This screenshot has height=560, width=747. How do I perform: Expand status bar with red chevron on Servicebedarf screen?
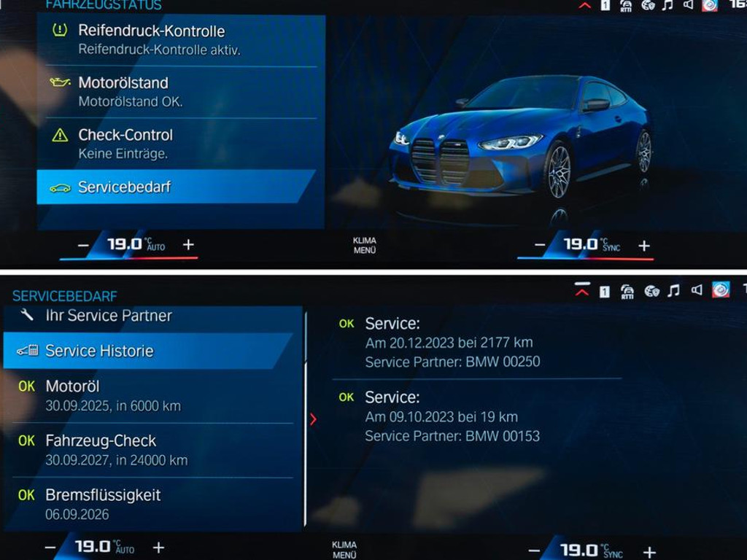tap(581, 289)
